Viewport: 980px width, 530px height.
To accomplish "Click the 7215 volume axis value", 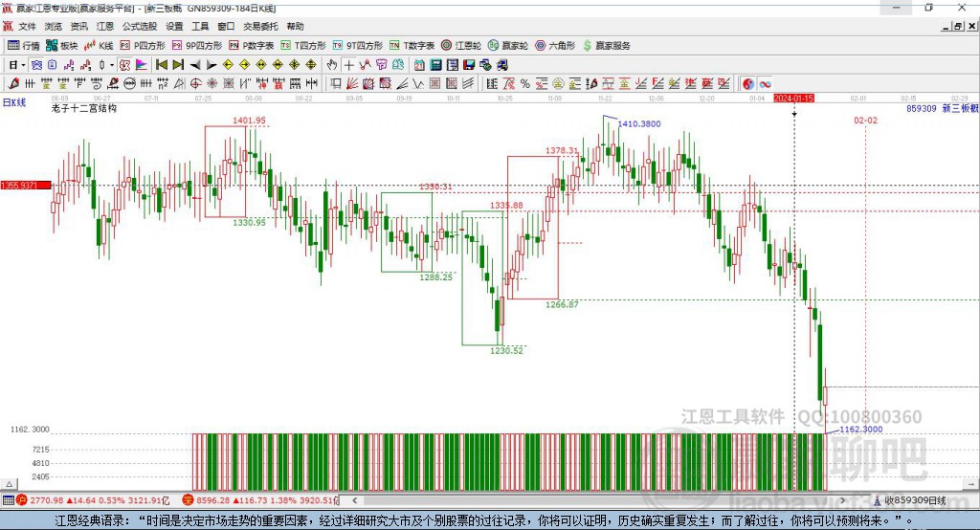I will click(40, 450).
